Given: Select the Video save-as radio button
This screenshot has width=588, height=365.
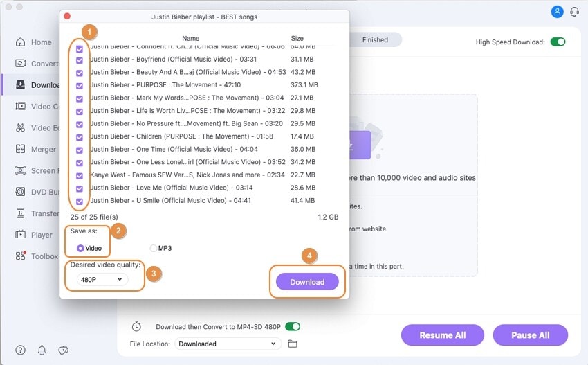Looking at the screenshot, I should (80, 248).
